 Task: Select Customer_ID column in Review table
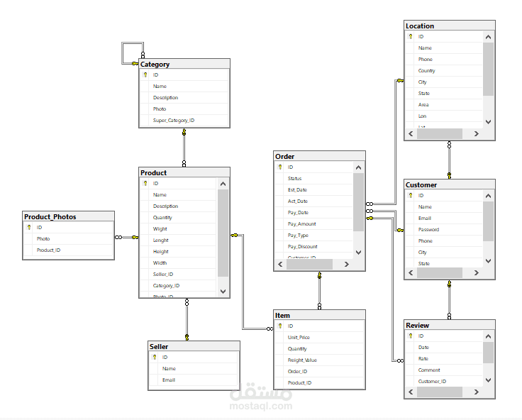pos(444,382)
